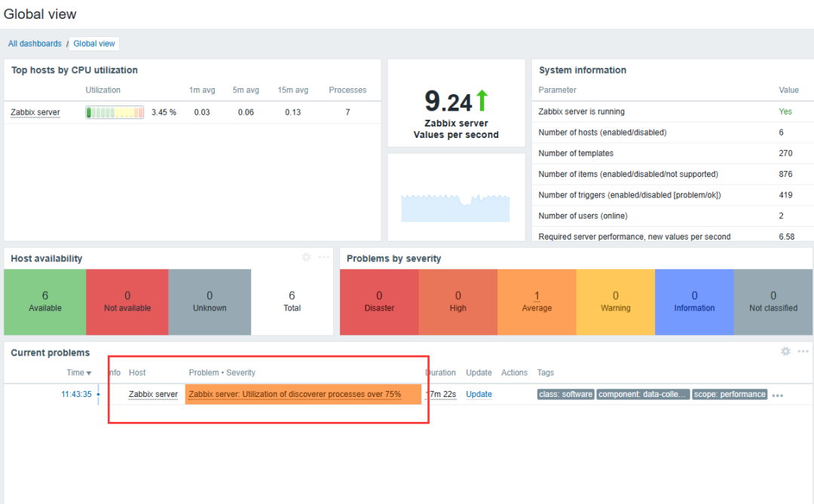Select the component: data-colle... tag
The height and width of the screenshot is (504, 814).
point(643,395)
